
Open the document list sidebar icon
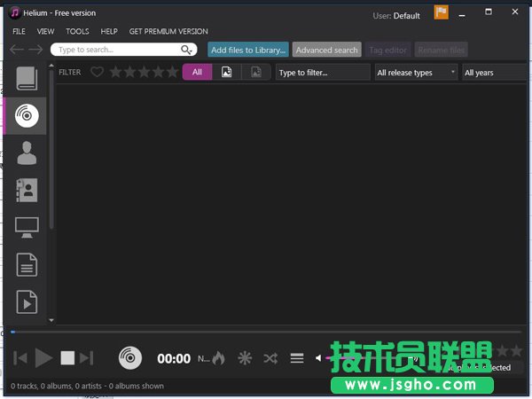click(27, 264)
